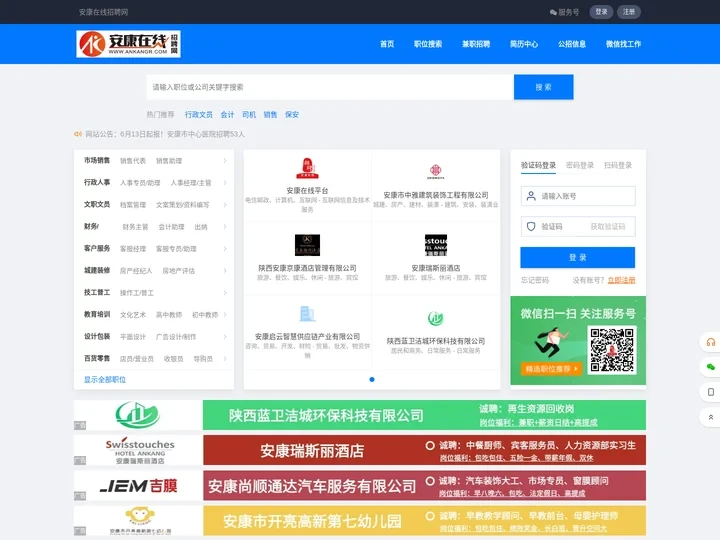This screenshot has width=720, height=540.
Task: Expand the 市场销售 category arrow
Action: coord(225,161)
